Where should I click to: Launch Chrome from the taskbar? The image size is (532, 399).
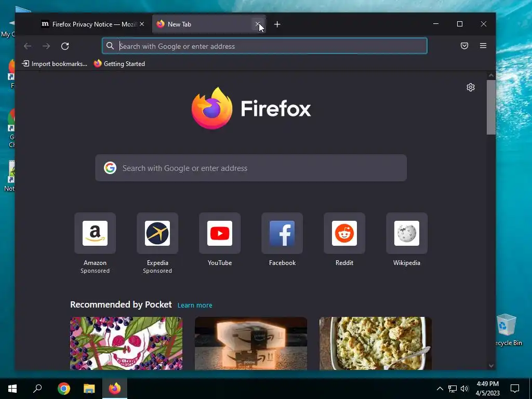[64, 389]
